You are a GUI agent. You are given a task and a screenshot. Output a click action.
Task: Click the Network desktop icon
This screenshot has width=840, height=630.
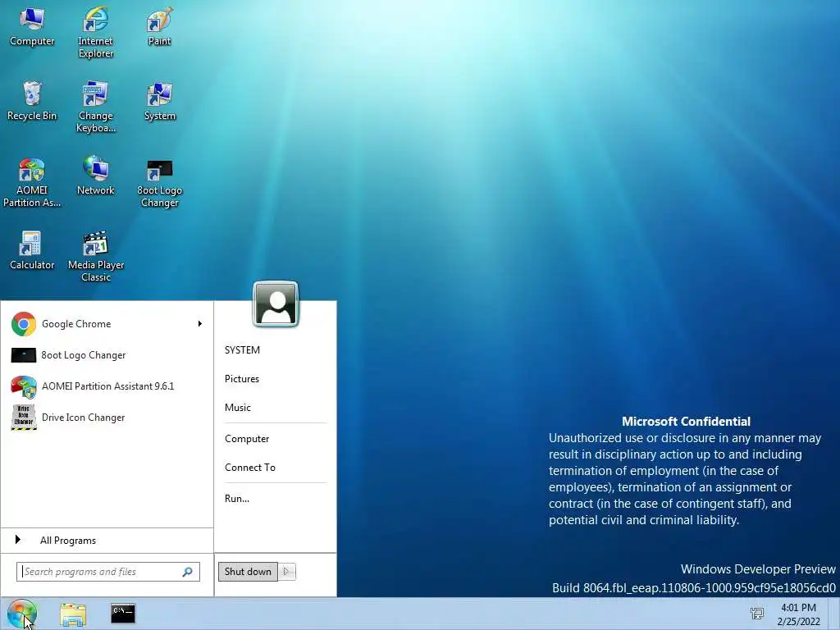click(95, 176)
